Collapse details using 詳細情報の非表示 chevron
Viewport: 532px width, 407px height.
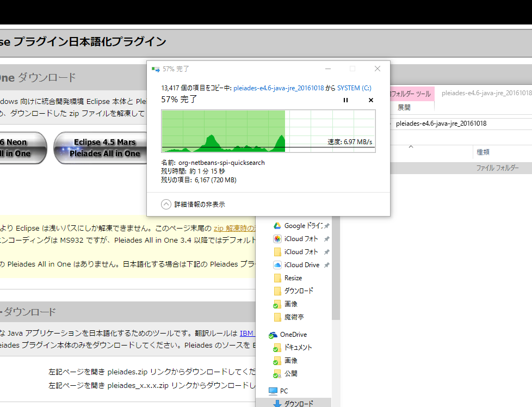tap(166, 205)
